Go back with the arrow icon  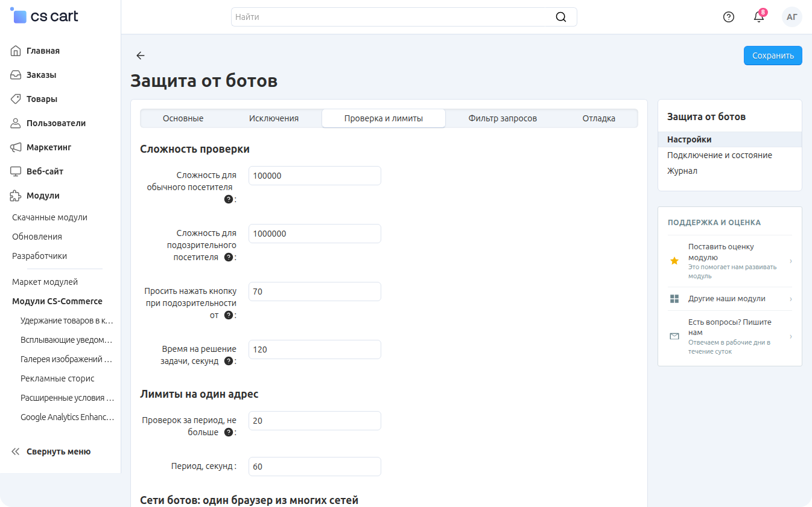pos(141,56)
